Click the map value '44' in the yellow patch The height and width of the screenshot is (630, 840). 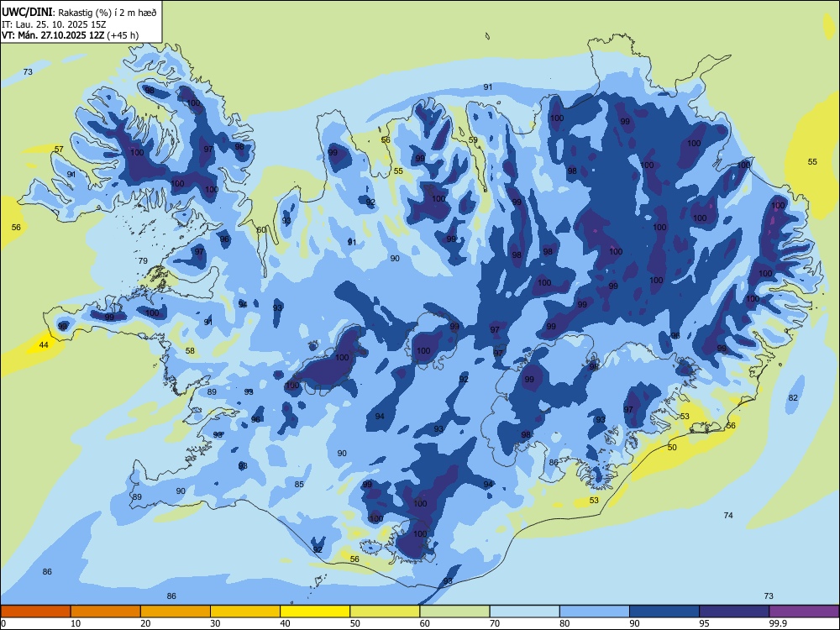click(44, 345)
